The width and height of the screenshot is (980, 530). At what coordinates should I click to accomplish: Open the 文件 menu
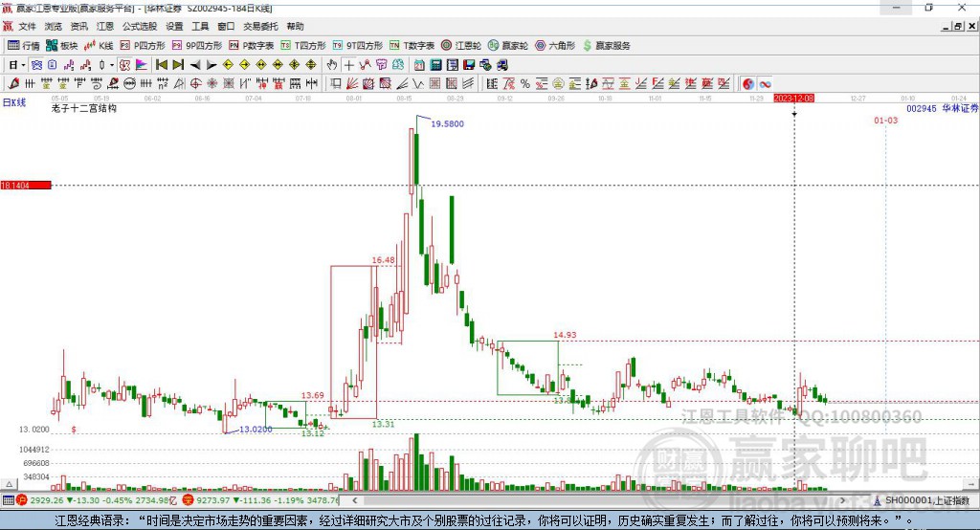point(27,26)
